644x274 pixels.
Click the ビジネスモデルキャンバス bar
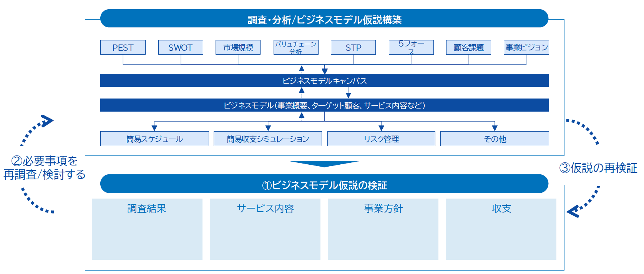(x=324, y=80)
